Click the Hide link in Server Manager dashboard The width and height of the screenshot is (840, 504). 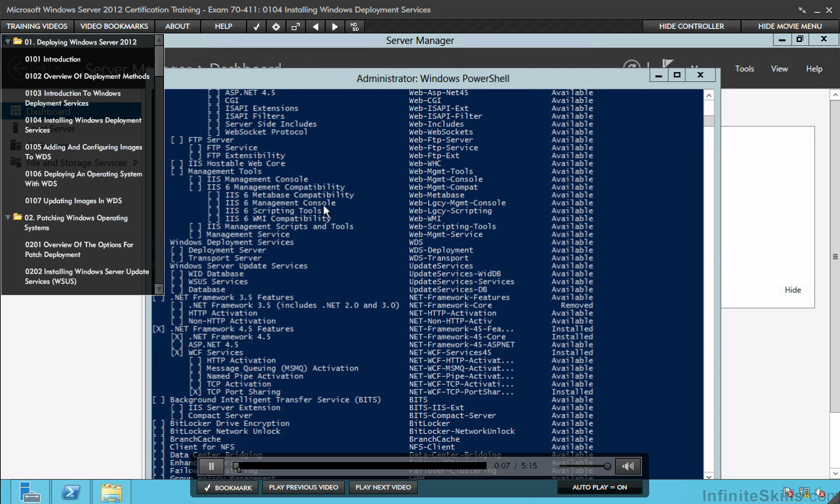tap(793, 290)
